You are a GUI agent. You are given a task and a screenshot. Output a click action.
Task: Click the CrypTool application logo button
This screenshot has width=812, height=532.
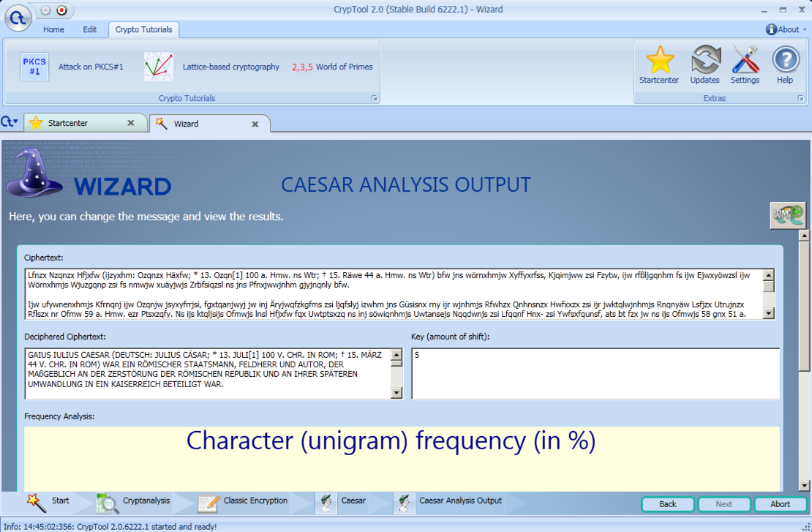click(x=18, y=18)
